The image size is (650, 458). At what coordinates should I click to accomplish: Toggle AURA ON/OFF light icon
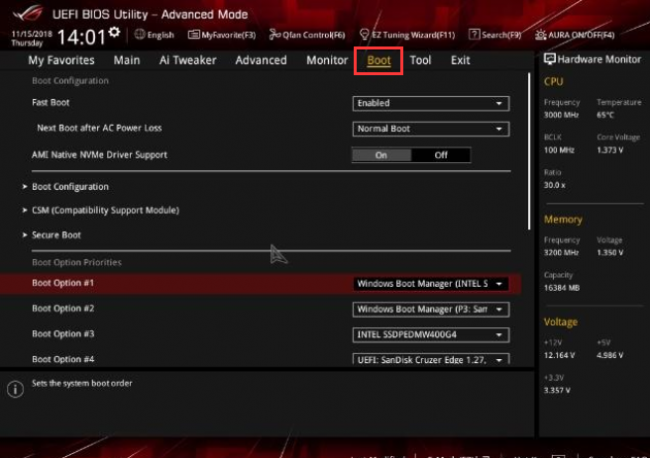(x=541, y=35)
